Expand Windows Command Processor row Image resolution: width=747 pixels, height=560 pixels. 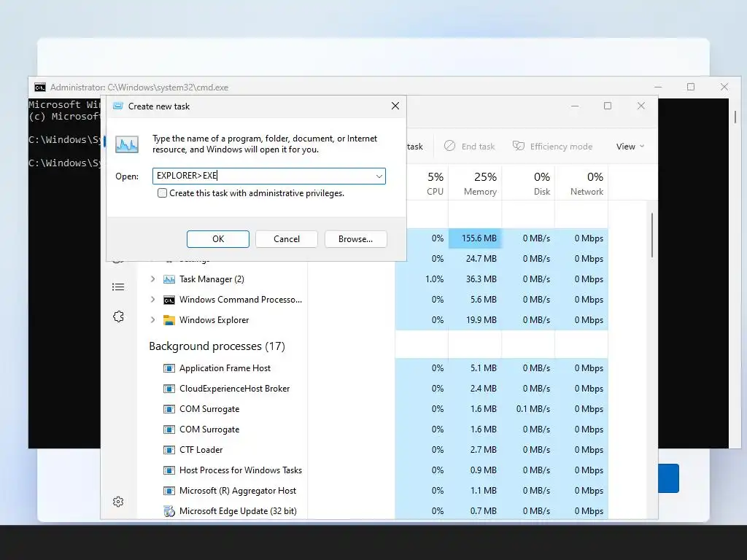point(153,300)
